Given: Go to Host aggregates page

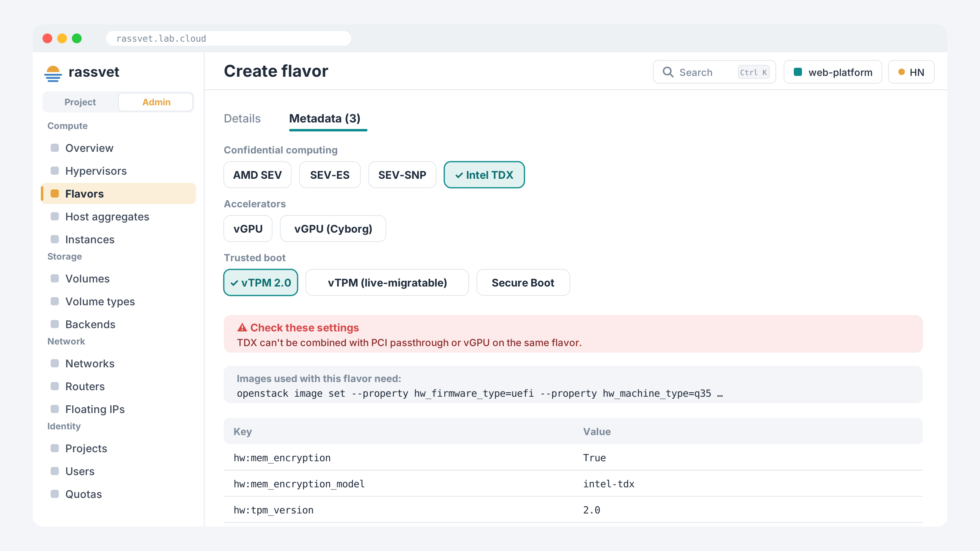Looking at the screenshot, I should coord(118,216).
